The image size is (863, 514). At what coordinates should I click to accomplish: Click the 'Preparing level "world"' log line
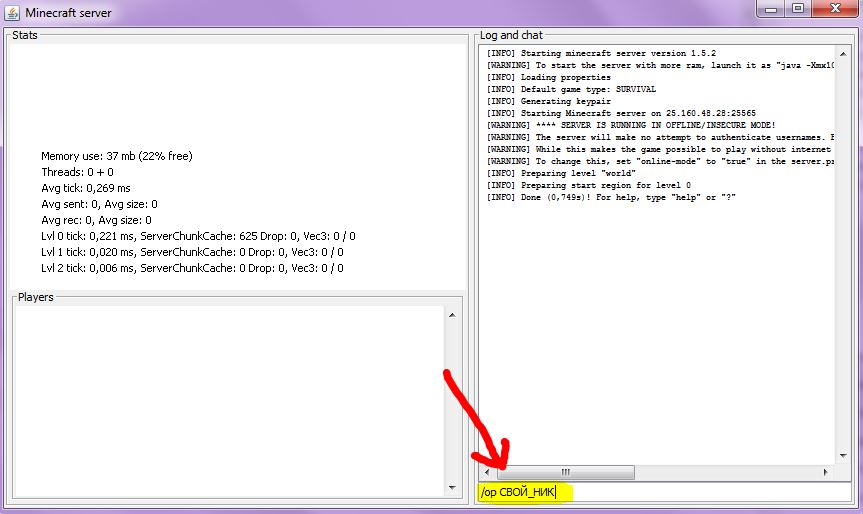[x=561, y=173]
